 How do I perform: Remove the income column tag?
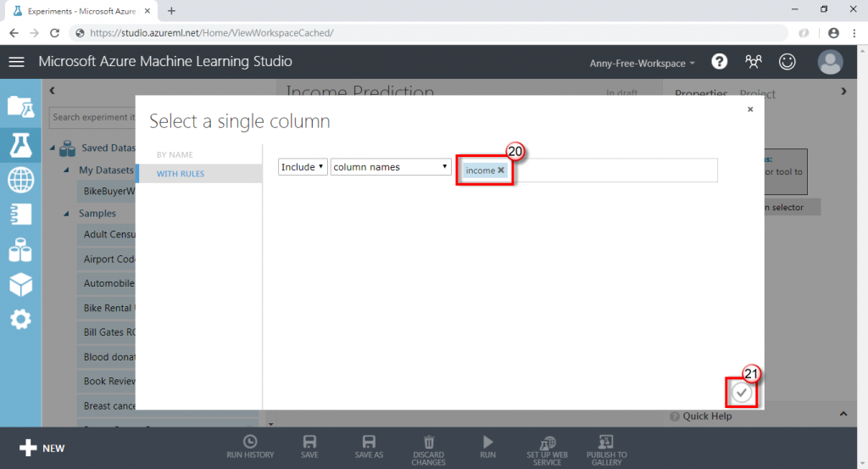(501, 170)
